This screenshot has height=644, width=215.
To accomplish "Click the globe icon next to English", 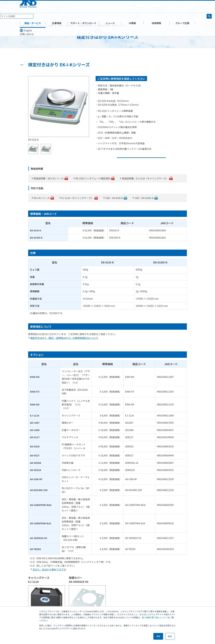I will point(22,30).
